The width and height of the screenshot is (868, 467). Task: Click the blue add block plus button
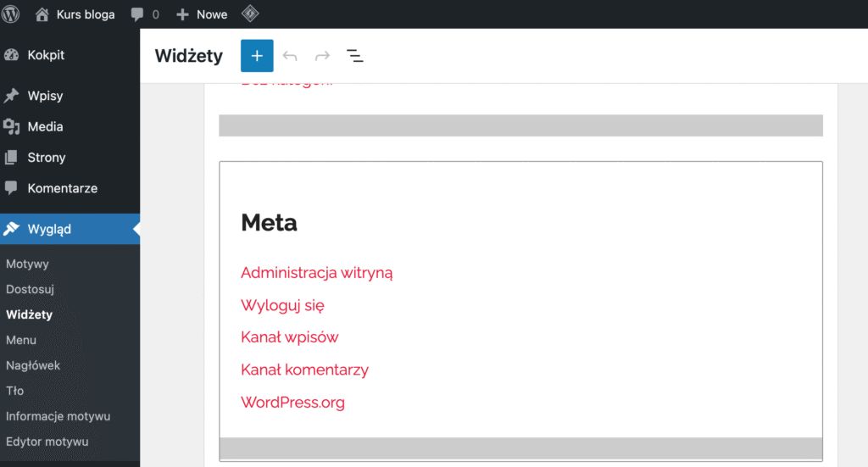pyautogui.click(x=257, y=56)
